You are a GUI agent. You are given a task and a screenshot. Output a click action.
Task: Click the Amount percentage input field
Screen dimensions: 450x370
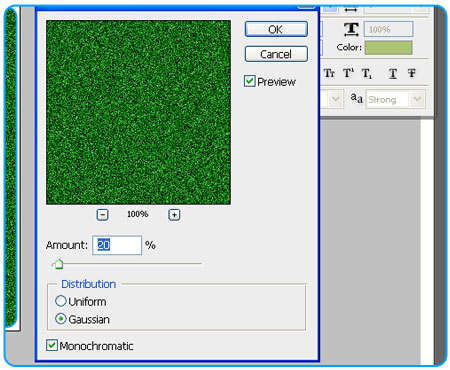point(117,245)
